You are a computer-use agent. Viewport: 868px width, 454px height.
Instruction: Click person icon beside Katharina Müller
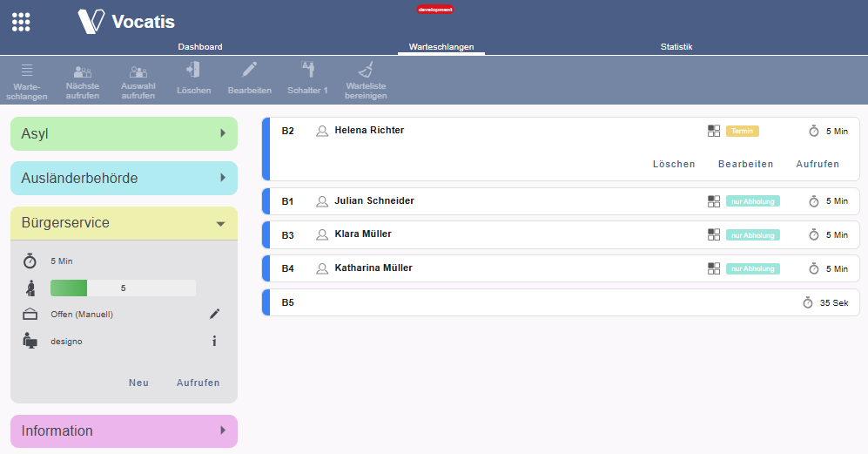321,268
